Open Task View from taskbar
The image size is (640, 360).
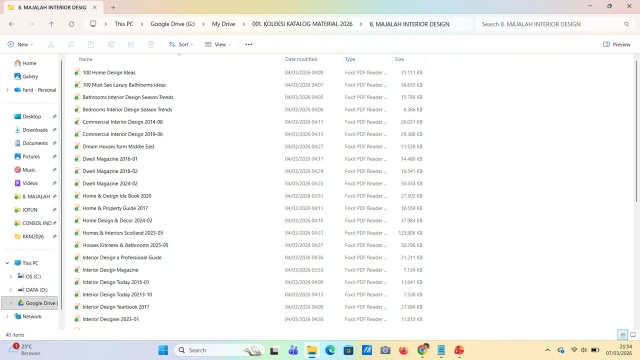pos(274,350)
